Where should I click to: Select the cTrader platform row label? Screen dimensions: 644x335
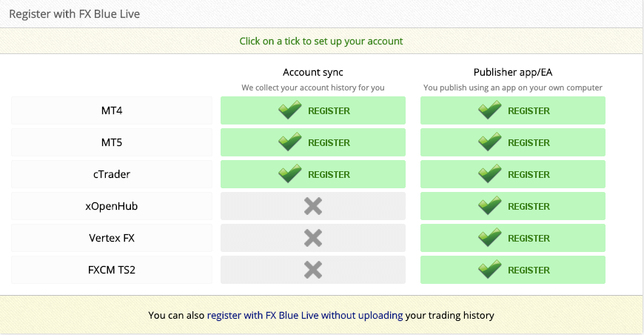[112, 174]
